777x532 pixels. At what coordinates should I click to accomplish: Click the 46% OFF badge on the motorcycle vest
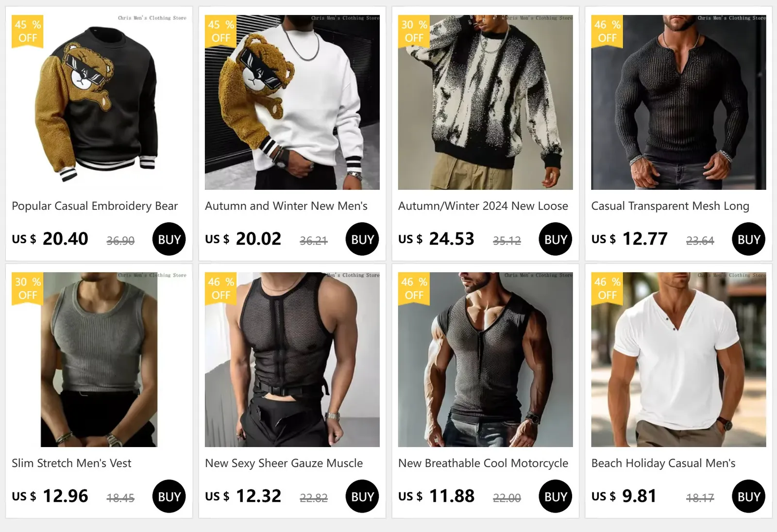pyautogui.click(x=414, y=288)
